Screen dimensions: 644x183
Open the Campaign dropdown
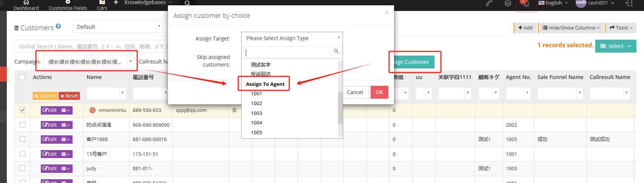(89, 62)
